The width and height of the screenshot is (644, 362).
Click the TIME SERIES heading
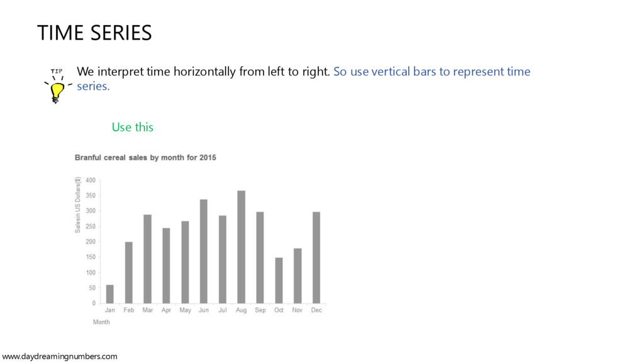click(x=94, y=33)
